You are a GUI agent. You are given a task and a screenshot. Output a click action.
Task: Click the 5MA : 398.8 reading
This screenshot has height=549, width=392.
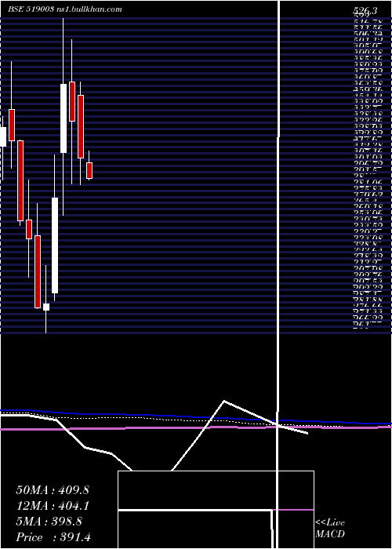click(x=49, y=522)
